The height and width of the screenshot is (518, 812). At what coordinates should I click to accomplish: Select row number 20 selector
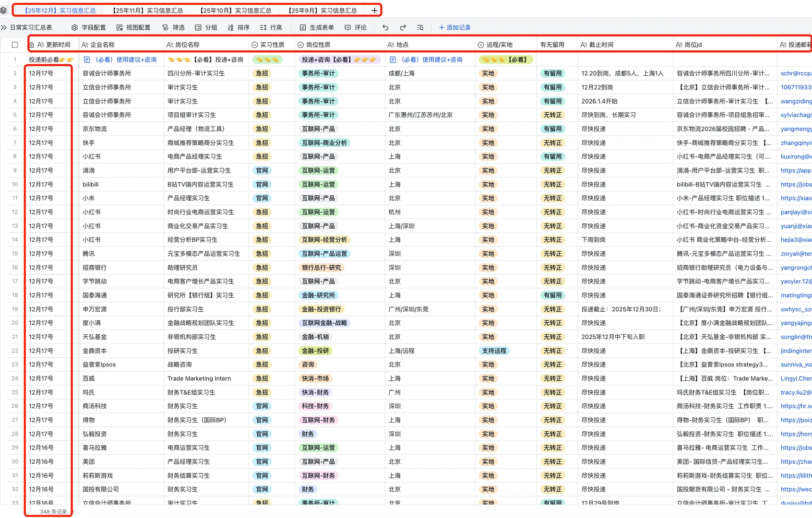[x=15, y=323]
